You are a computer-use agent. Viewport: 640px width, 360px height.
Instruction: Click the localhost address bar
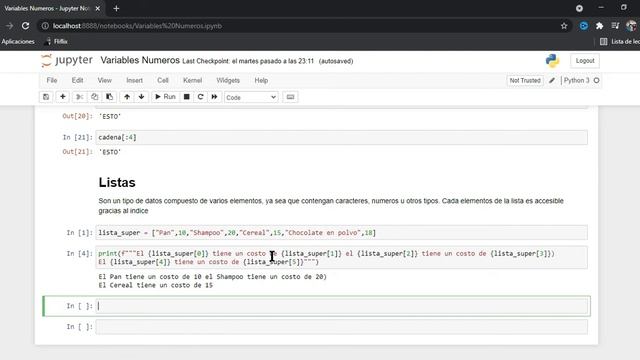point(302,26)
